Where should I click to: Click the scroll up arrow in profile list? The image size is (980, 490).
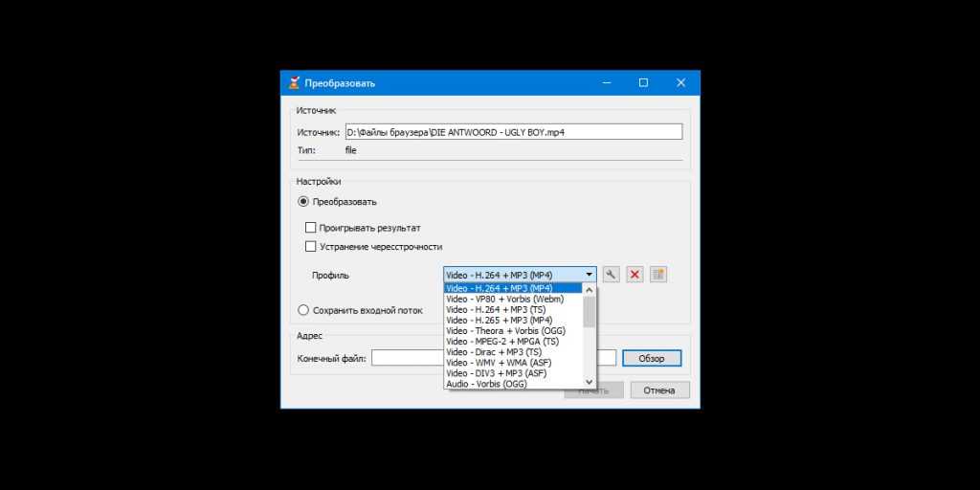click(x=589, y=289)
